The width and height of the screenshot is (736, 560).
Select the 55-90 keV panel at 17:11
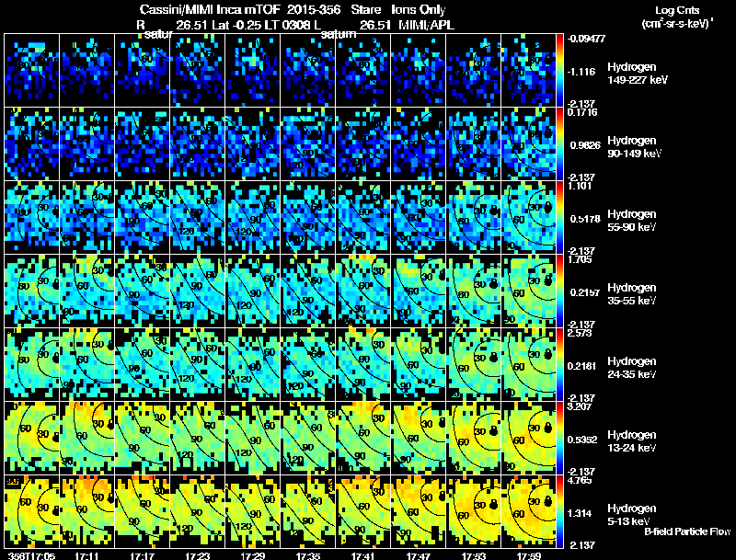click(x=86, y=218)
